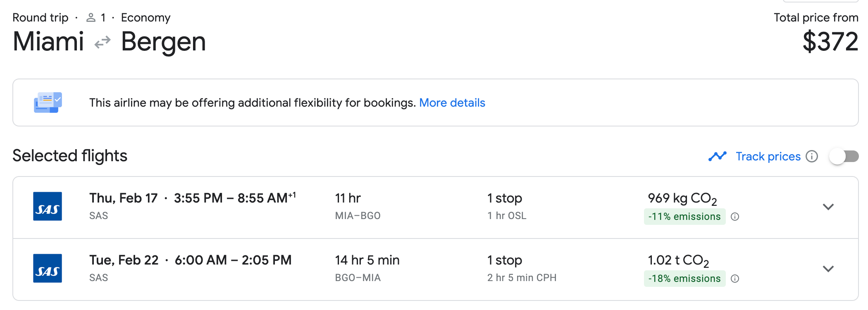Open the More details link
This screenshot has height=310, width=868.
(452, 103)
